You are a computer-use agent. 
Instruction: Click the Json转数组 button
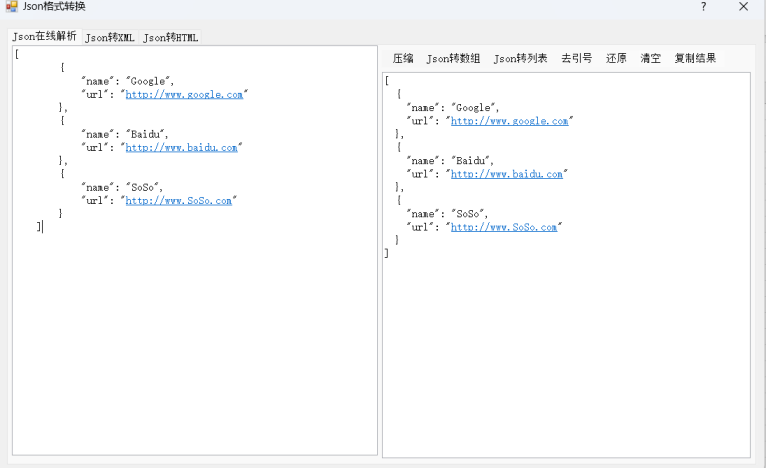point(453,59)
